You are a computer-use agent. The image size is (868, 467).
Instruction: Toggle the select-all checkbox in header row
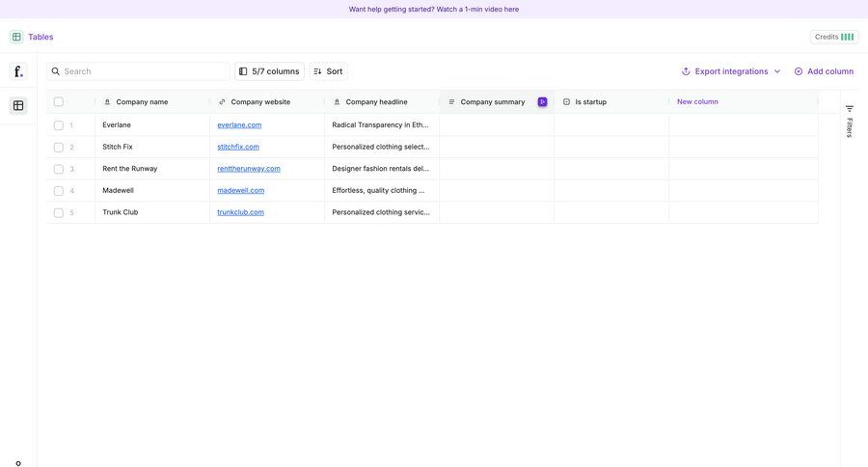(59, 102)
